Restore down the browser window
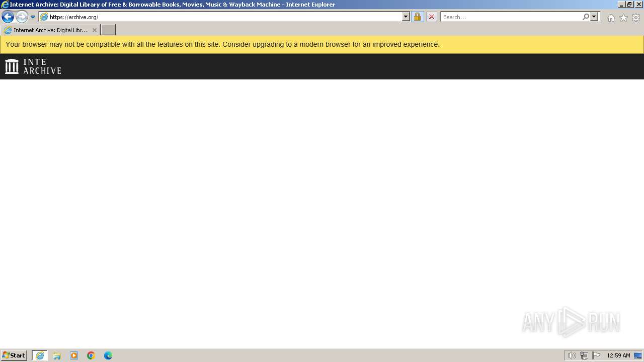Screen dimensions: 644x362 tap(629, 5)
